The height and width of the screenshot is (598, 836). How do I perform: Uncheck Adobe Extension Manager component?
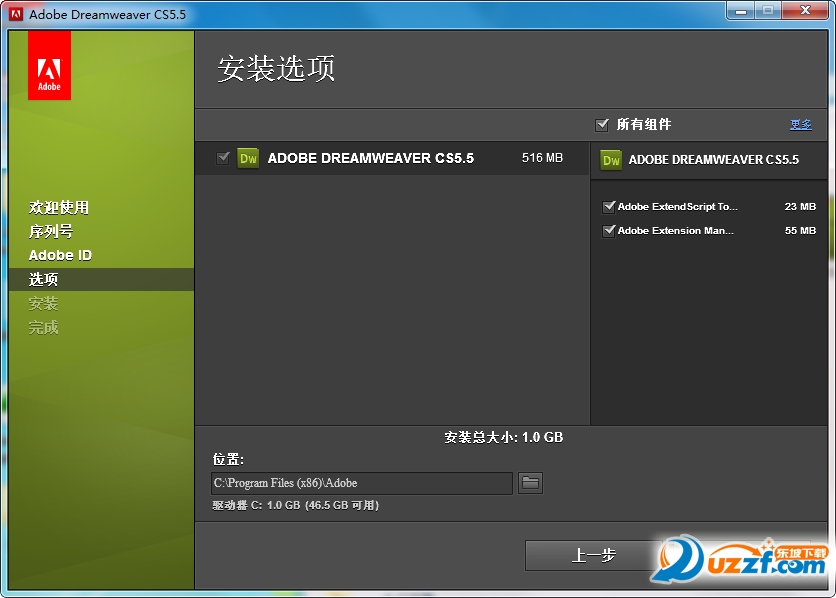pyautogui.click(x=608, y=231)
